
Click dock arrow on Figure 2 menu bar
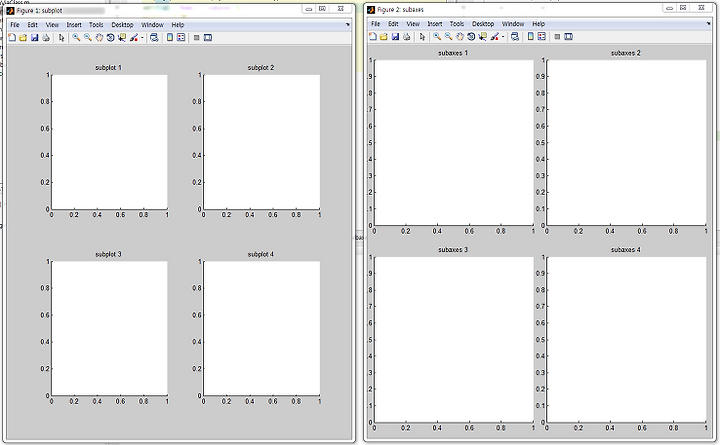point(709,24)
